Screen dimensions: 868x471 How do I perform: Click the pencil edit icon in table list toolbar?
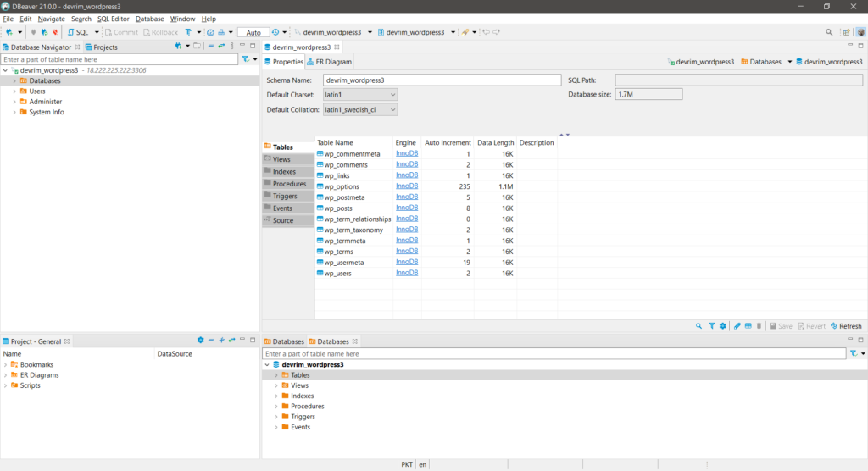tap(737, 326)
